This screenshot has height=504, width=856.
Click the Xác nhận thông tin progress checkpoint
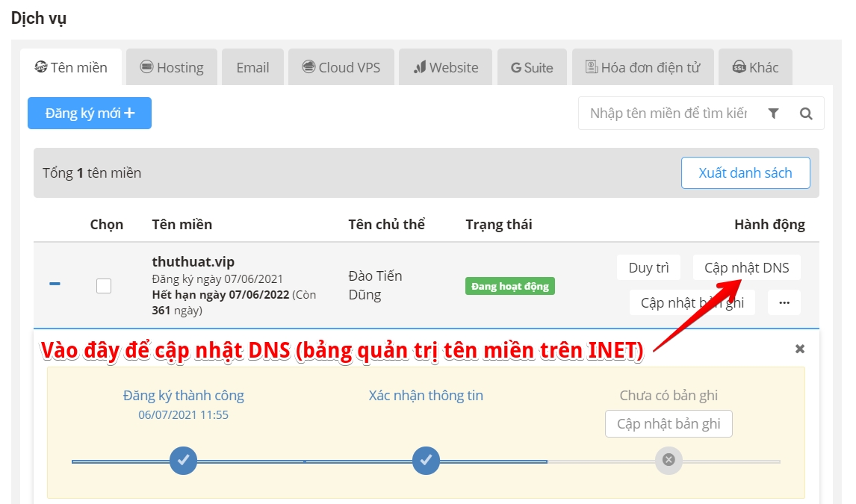[426, 461]
